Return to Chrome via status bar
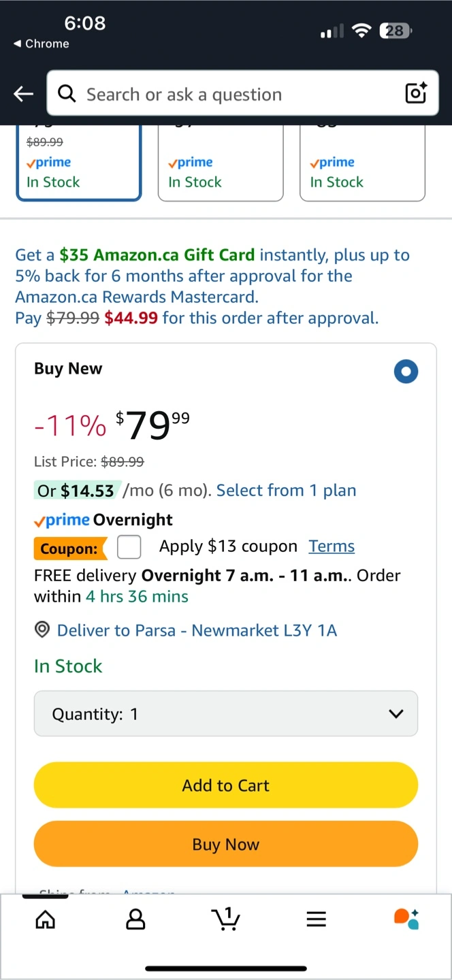Image resolution: width=452 pixels, height=980 pixels. [42, 44]
